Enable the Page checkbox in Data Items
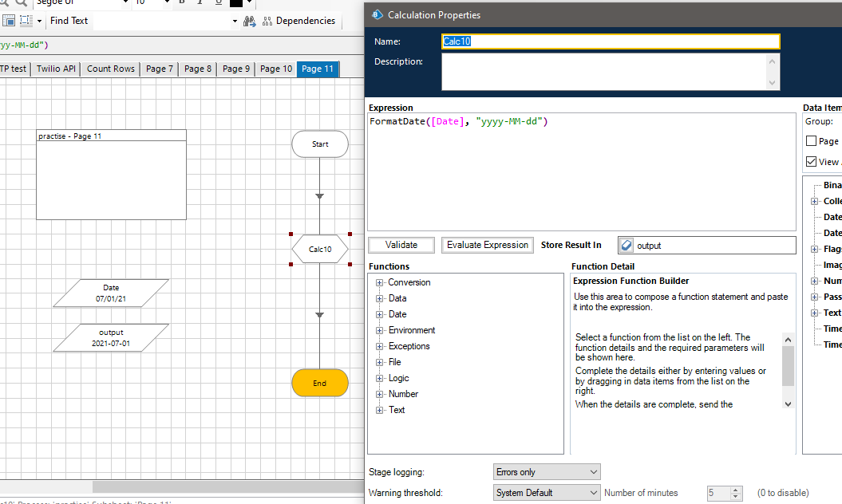The width and height of the screenshot is (842, 504). (x=812, y=141)
